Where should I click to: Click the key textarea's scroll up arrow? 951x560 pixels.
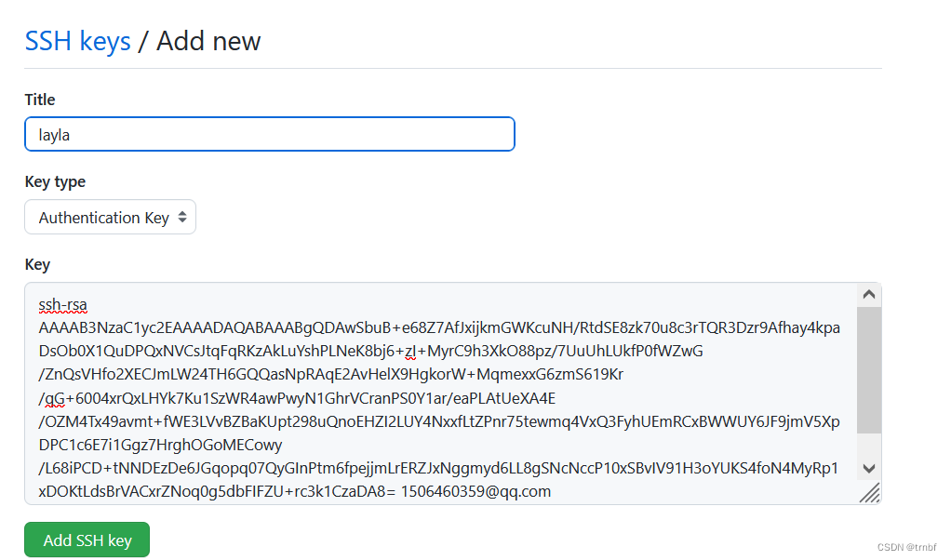(869, 295)
